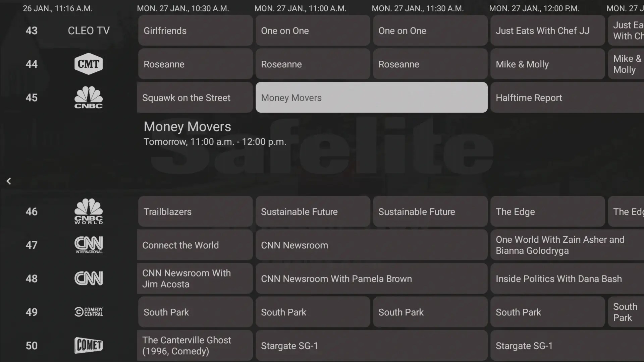Click the Money Movers detail title

coord(187,127)
